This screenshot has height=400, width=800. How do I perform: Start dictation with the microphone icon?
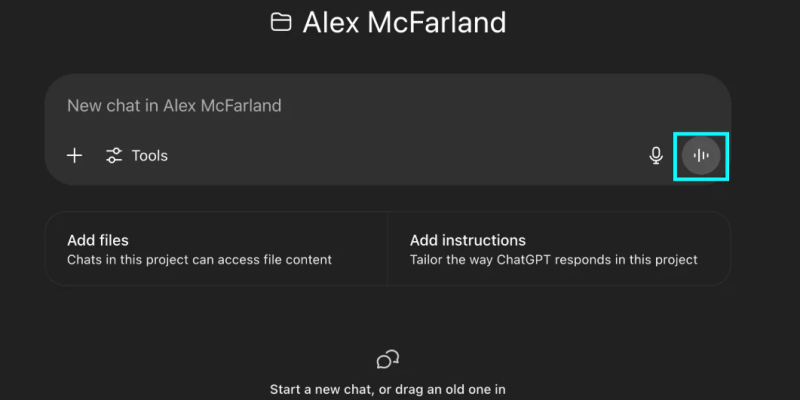(x=656, y=156)
